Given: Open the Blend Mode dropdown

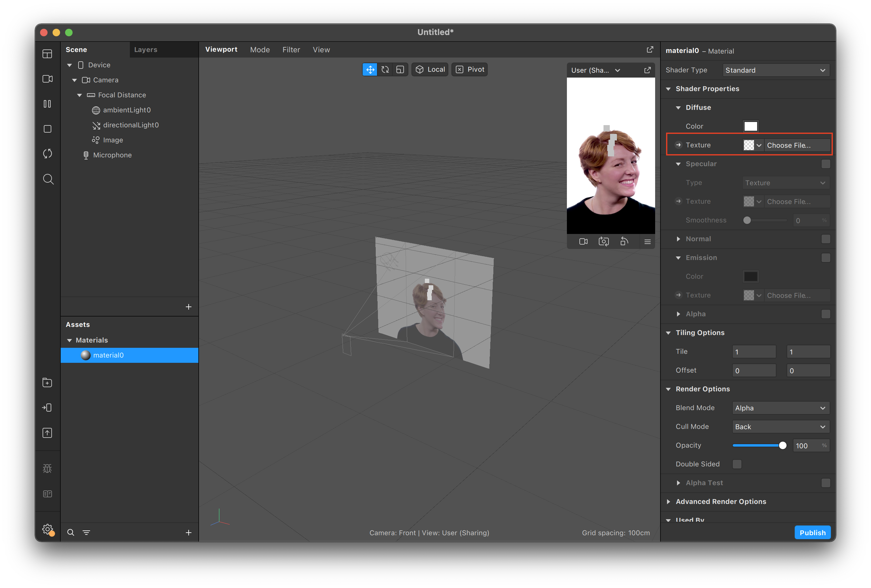Looking at the screenshot, I should click(x=780, y=408).
